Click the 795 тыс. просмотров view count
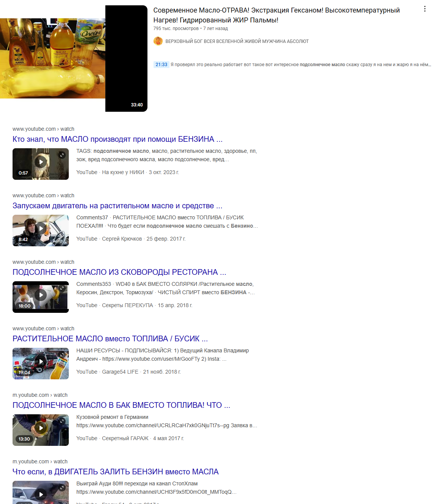The width and height of the screenshot is (445, 504). (176, 29)
